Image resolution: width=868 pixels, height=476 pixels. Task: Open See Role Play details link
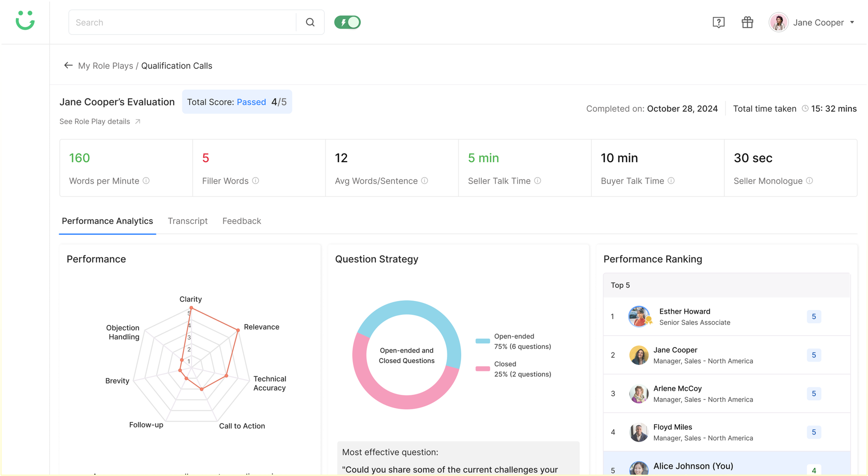tap(95, 121)
